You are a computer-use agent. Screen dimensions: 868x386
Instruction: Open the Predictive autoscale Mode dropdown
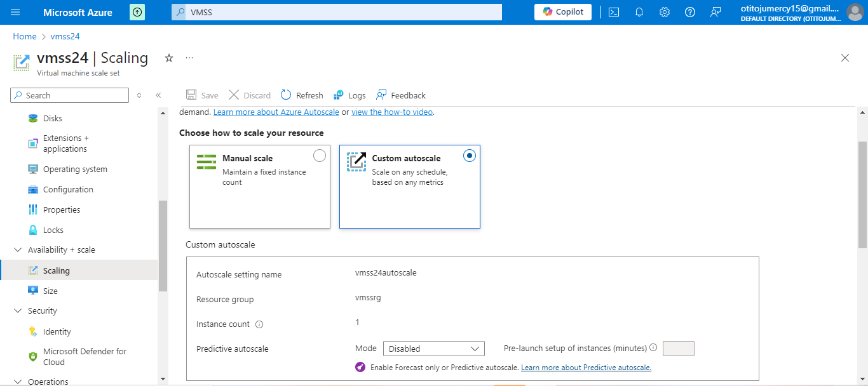click(434, 349)
